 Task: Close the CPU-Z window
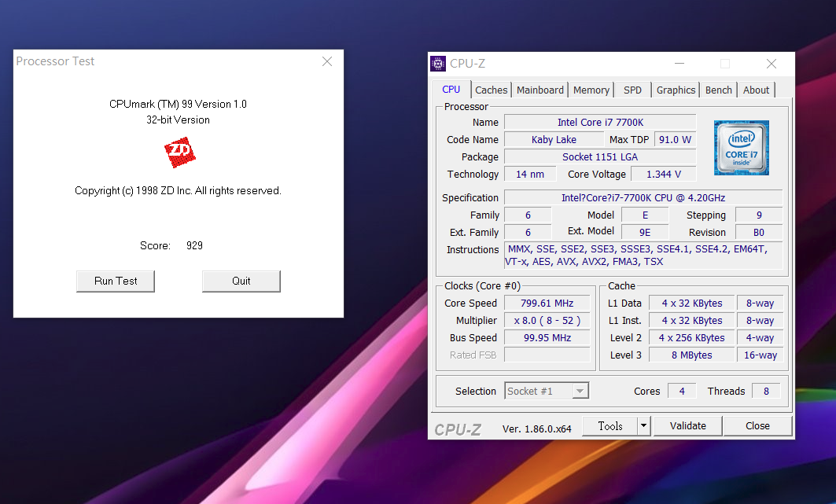[771, 64]
